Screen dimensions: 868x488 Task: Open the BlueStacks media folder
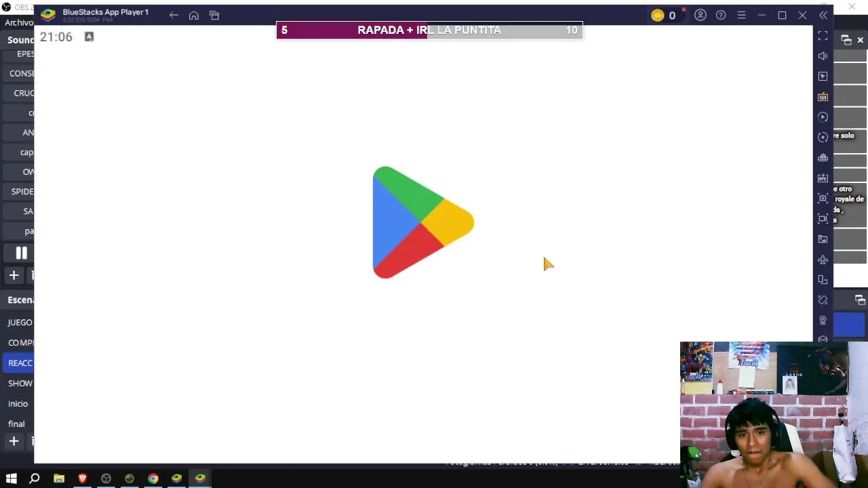823,239
